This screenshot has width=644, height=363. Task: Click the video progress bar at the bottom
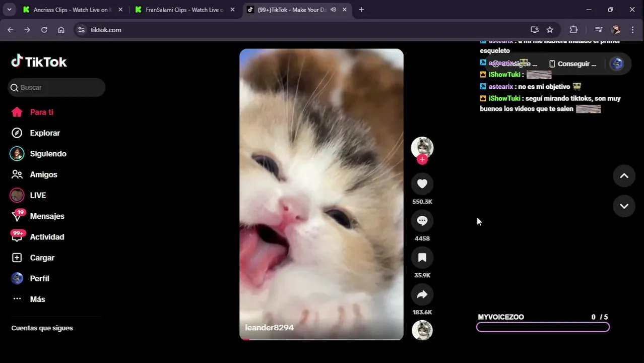point(321,339)
